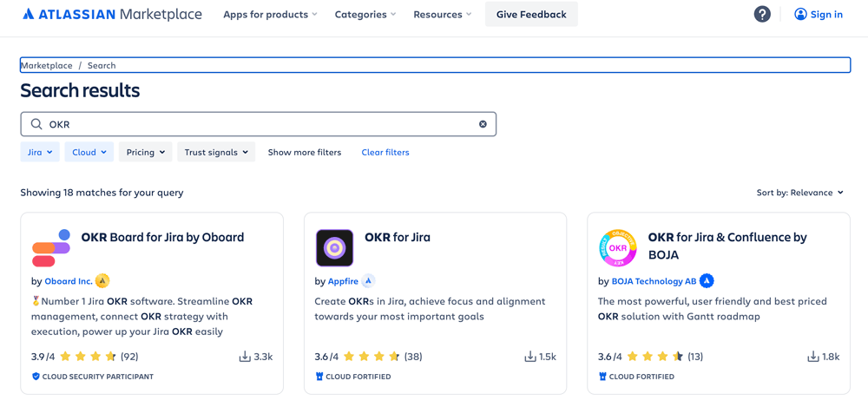The width and height of the screenshot is (868, 407).
Task: Open the Cloud hosting filter dropdown
Action: [89, 152]
